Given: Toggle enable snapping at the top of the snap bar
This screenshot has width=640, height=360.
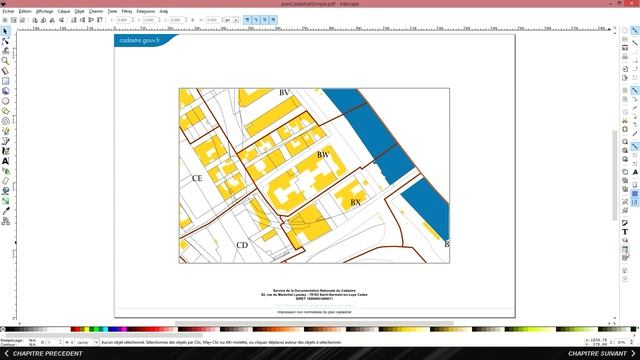Looking at the screenshot, I should click(635, 30).
